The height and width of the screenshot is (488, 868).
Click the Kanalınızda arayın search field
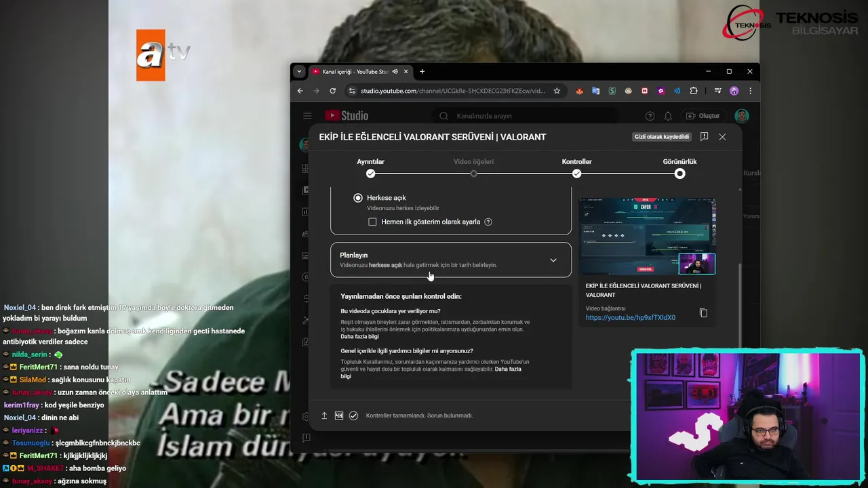coord(526,116)
